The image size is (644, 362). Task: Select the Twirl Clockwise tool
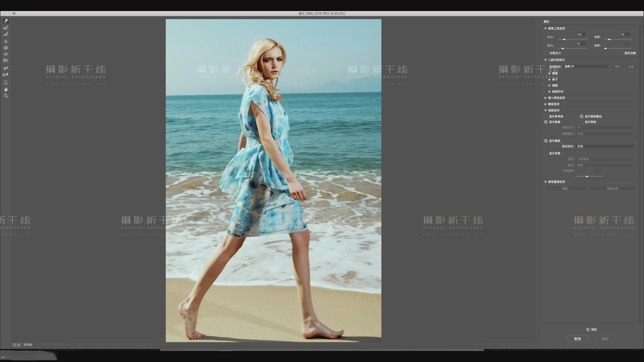pyautogui.click(x=6, y=42)
